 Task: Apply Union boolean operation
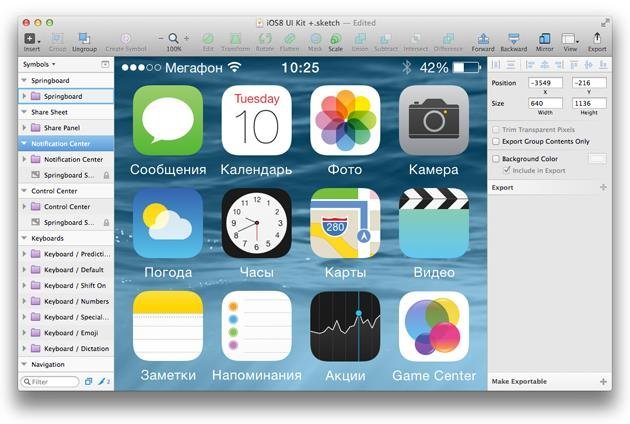click(x=360, y=42)
